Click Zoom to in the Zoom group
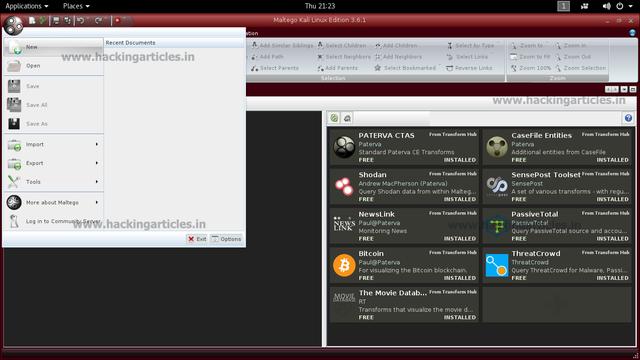 (x=527, y=46)
